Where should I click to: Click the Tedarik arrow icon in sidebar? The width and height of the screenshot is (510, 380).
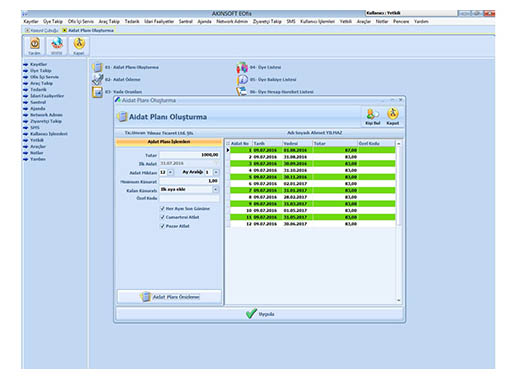(25, 90)
